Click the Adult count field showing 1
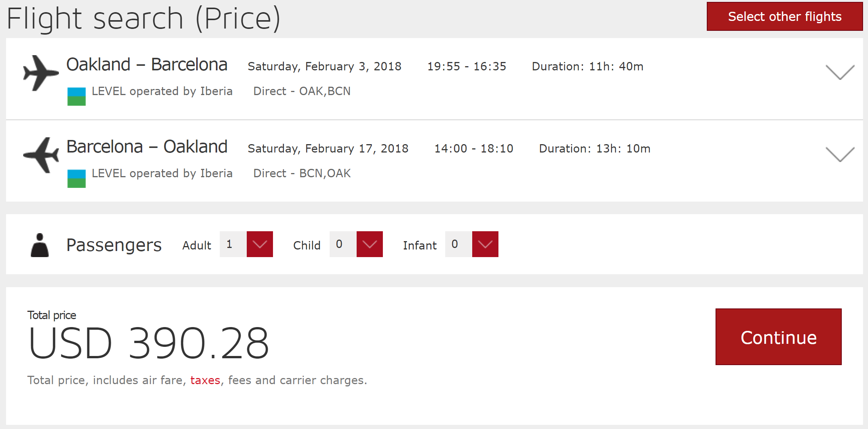Image resolution: width=868 pixels, height=429 pixels. [233, 244]
